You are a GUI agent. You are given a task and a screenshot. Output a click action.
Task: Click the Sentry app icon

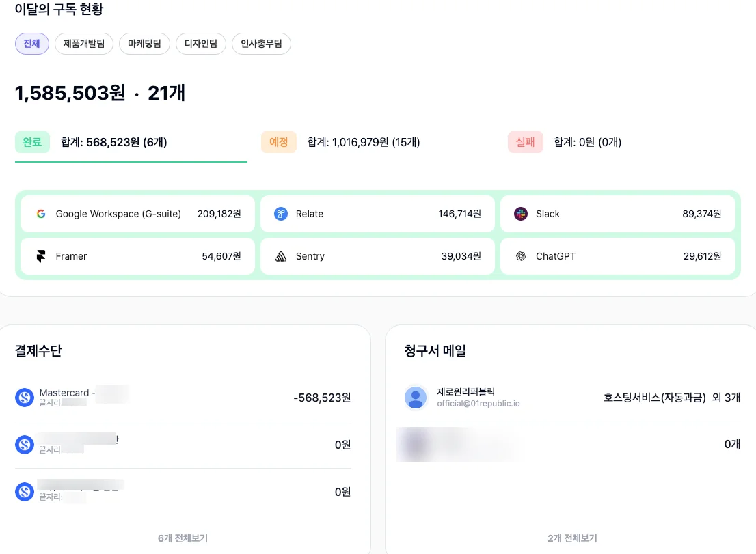coord(281,256)
